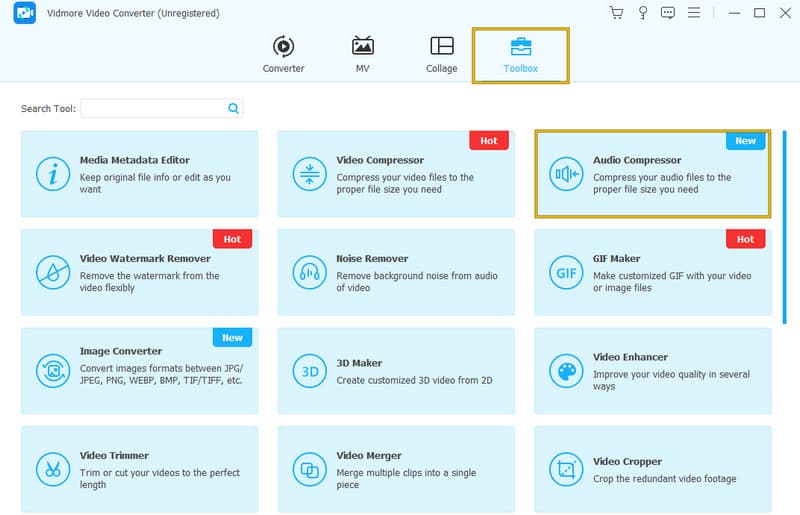Click the Audio Compressor speaker icon
Screen dimensions: 800x515
point(566,174)
